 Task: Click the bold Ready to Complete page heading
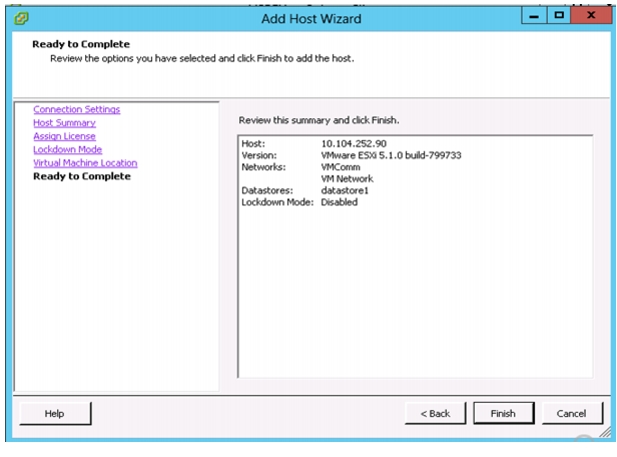tap(81, 44)
